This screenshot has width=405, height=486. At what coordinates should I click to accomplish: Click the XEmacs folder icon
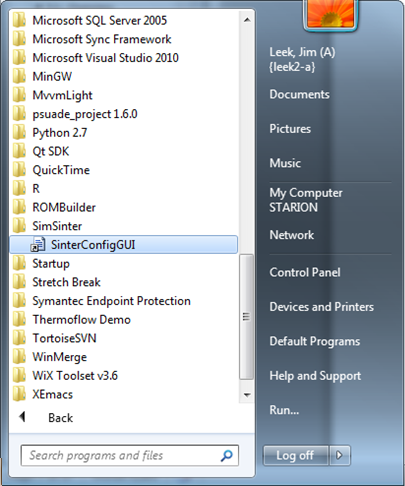point(19,394)
